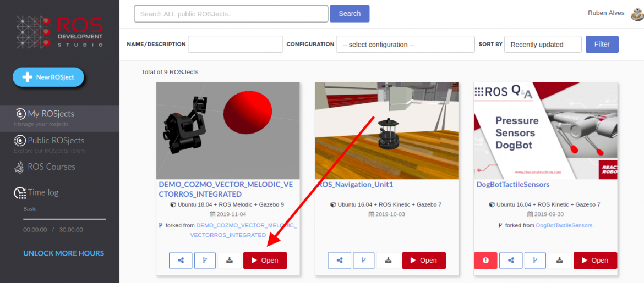Open the Sort By Recently updated dropdown
This screenshot has width=644, height=283.
tap(543, 45)
